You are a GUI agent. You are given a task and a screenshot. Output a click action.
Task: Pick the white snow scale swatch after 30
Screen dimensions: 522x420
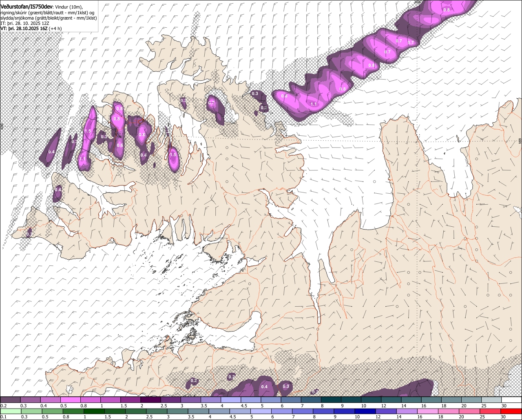512,400
